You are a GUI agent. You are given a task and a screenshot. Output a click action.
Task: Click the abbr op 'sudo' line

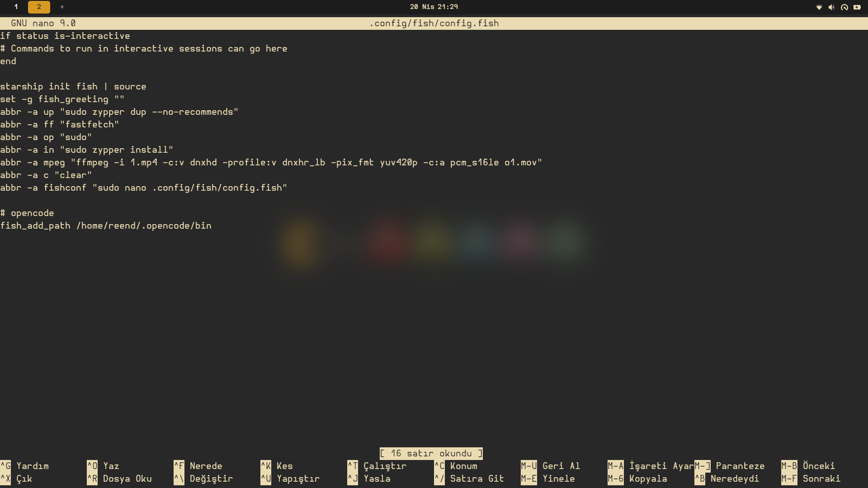coord(46,137)
